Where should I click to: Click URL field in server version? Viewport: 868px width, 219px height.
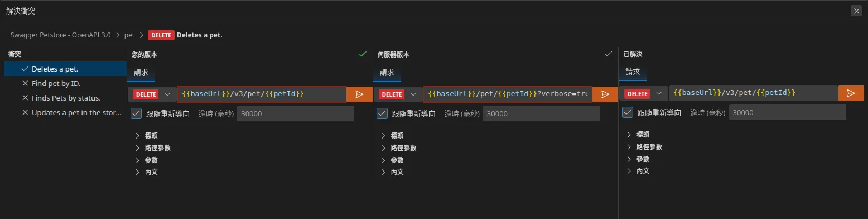tap(508, 94)
